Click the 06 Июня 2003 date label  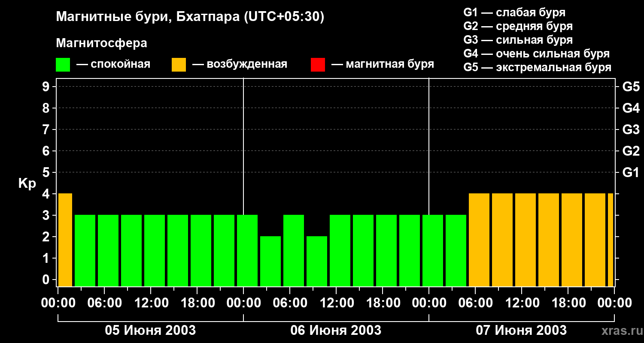click(336, 331)
